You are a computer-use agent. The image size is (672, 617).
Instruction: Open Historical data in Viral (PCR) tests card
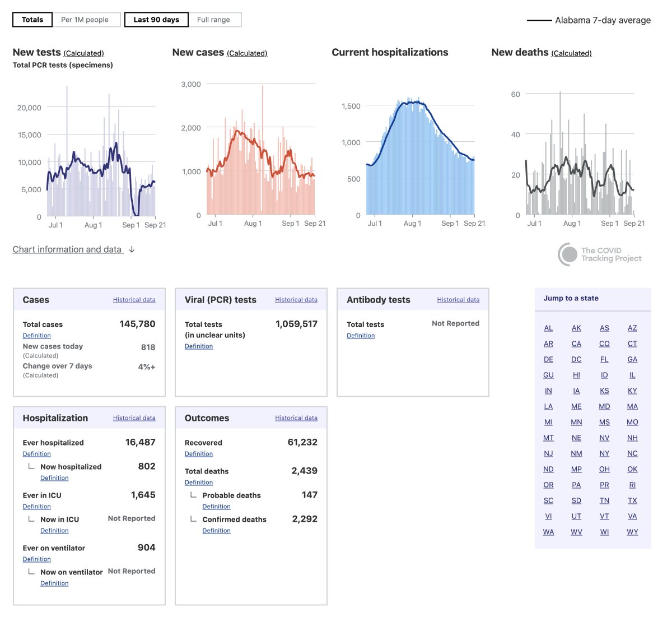point(296,300)
